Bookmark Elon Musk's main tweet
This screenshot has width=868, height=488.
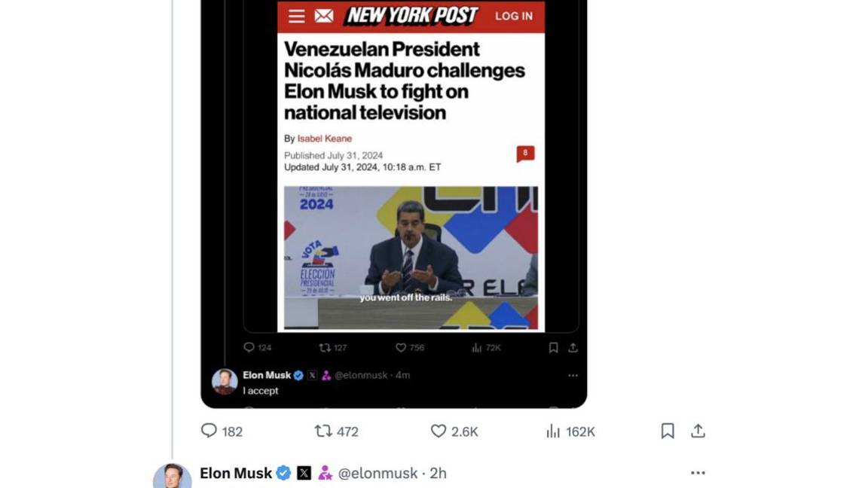pos(667,431)
